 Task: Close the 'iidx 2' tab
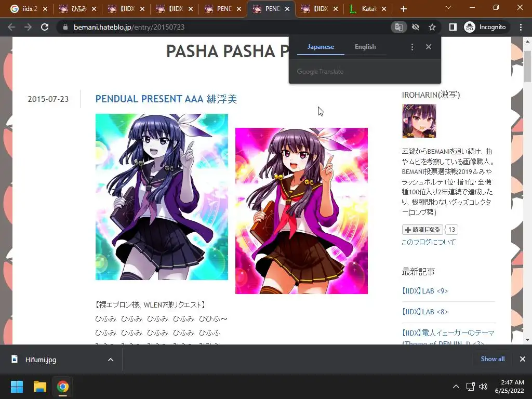click(x=45, y=9)
